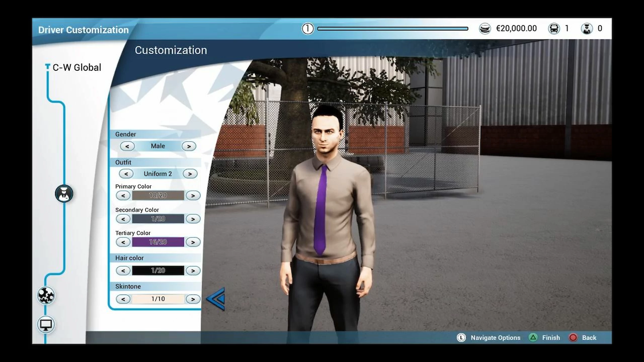The image size is (644, 362).
Task: Choose next Primary Color
Action: [193, 195]
